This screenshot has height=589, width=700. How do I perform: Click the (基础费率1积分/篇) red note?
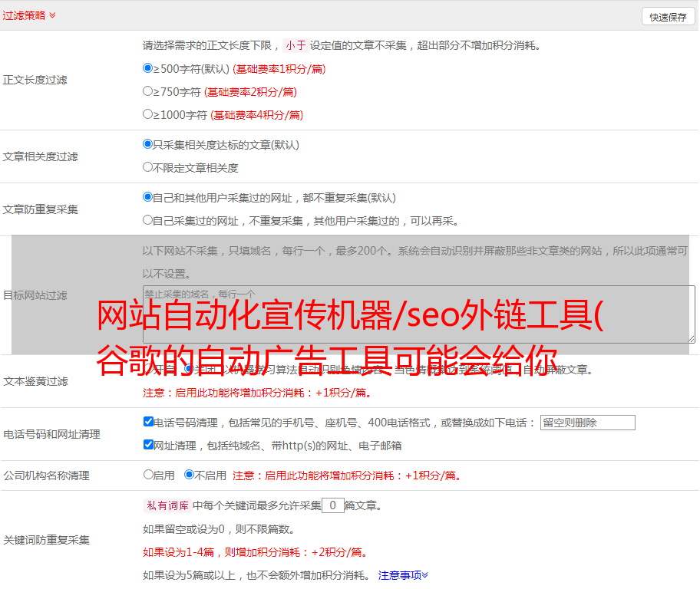279,69
